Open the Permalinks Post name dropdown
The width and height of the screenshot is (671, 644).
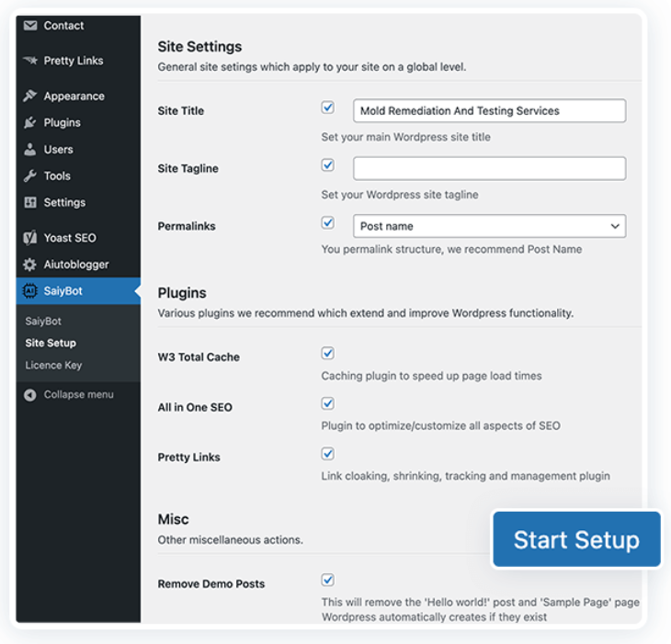(490, 226)
